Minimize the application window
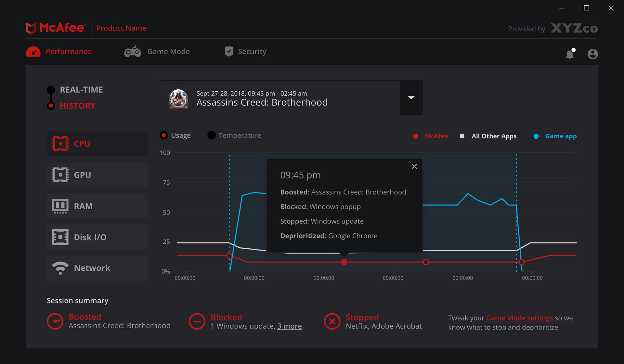 [562, 8]
